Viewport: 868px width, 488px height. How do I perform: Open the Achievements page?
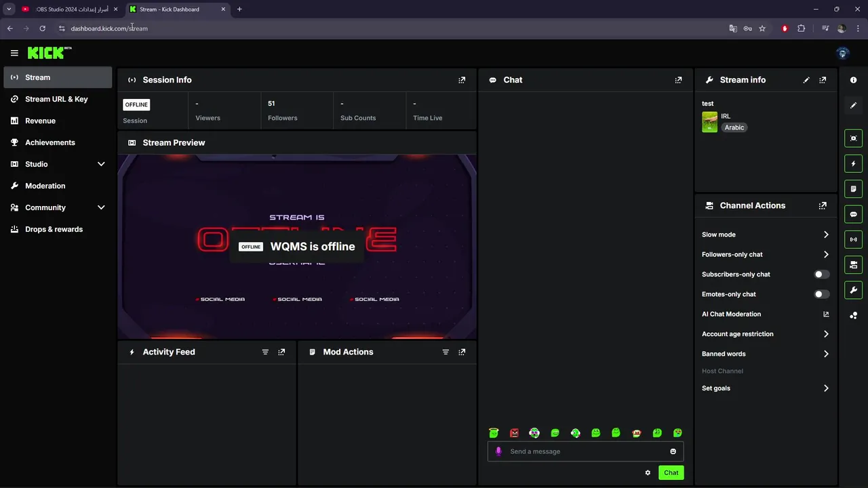(58, 142)
